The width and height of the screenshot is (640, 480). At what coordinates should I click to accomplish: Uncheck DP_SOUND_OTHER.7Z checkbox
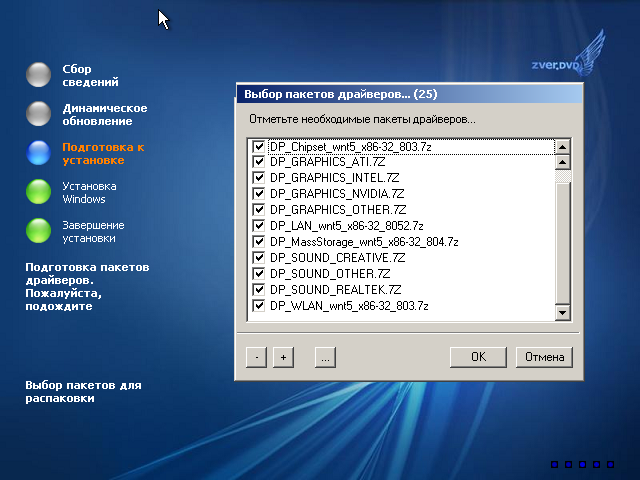coord(258,273)
